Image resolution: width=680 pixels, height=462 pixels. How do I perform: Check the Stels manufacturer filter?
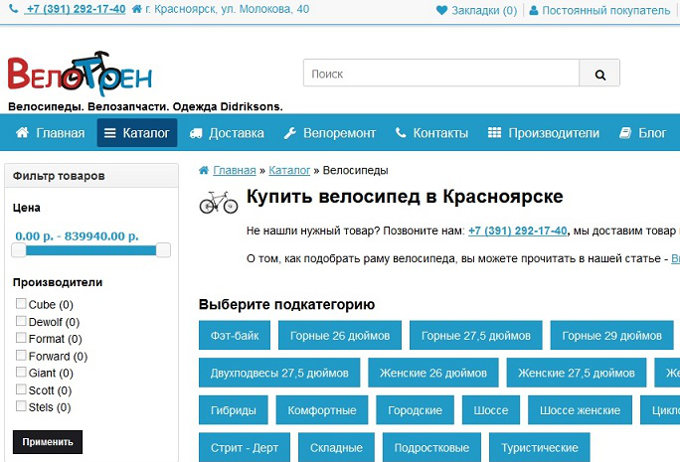pos(21,406)
